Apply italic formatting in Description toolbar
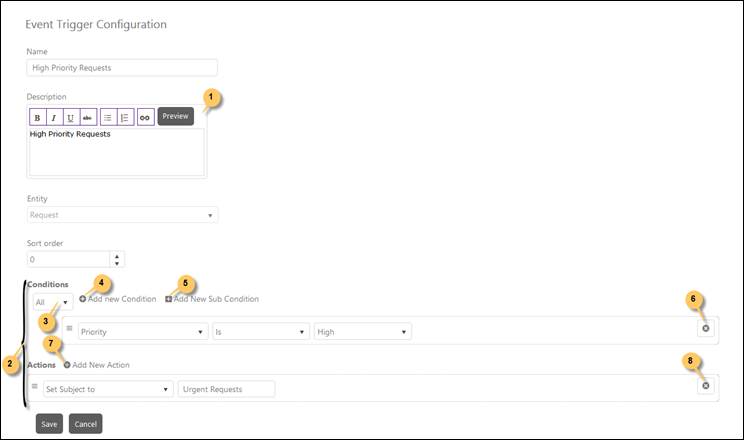Screen dimensions: 744x440 pyautogui.click(x=54, y=117)
